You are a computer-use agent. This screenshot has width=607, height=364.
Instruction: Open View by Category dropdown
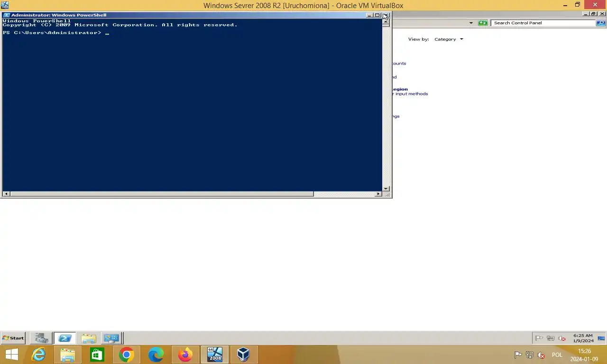[449, 39]
